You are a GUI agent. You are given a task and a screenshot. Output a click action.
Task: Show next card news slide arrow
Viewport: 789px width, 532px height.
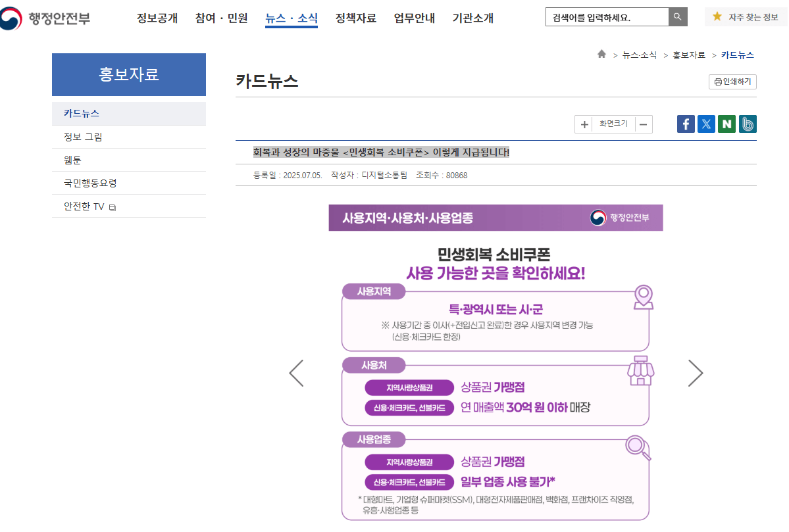[x=696, y=373]
